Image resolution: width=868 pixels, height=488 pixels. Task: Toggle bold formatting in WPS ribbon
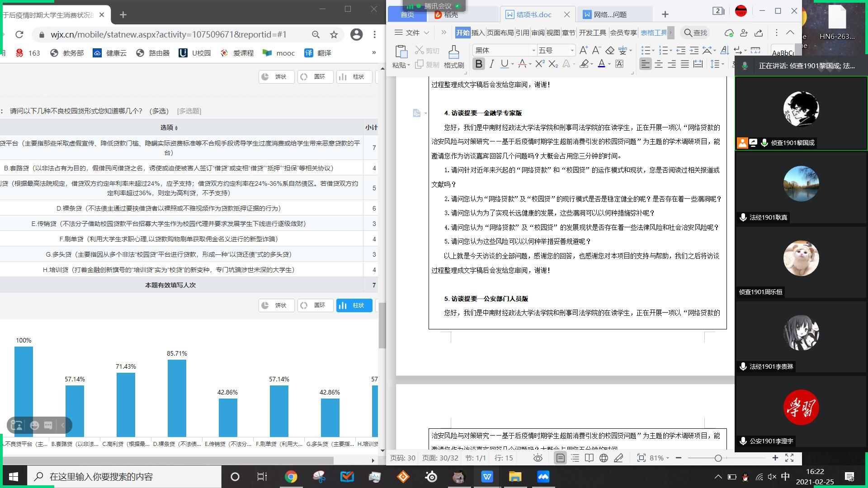pos(478,64)
